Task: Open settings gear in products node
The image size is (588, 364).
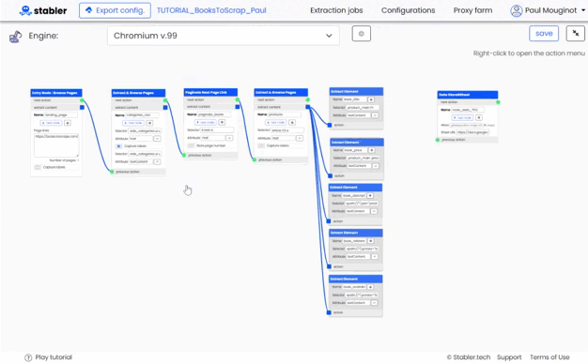Action: pyautogui.click(x=292, y=123)
